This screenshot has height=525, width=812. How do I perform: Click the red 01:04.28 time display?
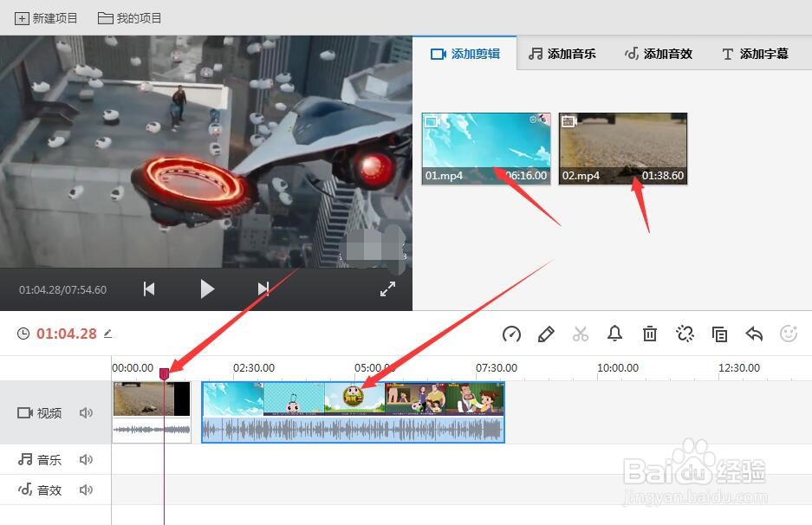pyautogui.click(x=66, y=334)
